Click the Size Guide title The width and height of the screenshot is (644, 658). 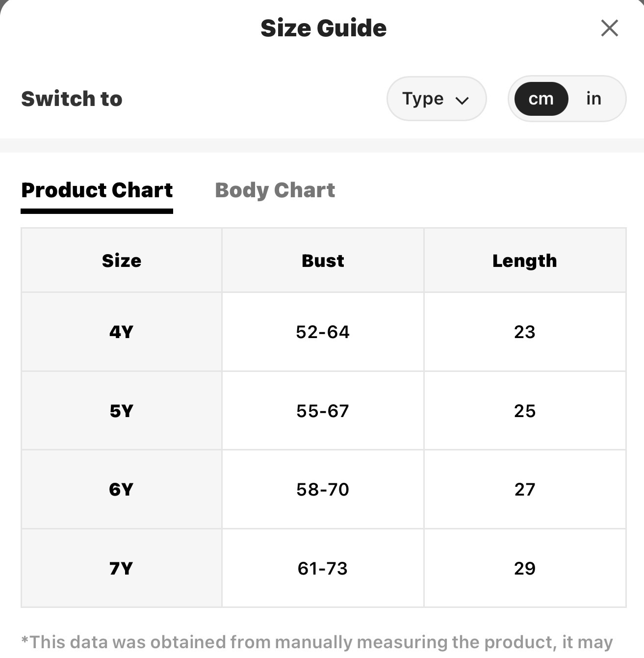324,28
